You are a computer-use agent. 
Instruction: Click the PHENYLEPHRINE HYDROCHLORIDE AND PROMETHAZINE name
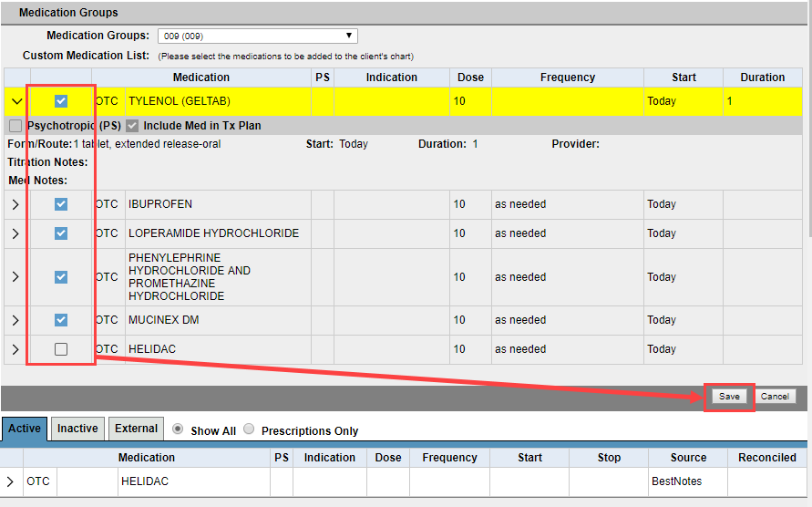pos(190,277)
